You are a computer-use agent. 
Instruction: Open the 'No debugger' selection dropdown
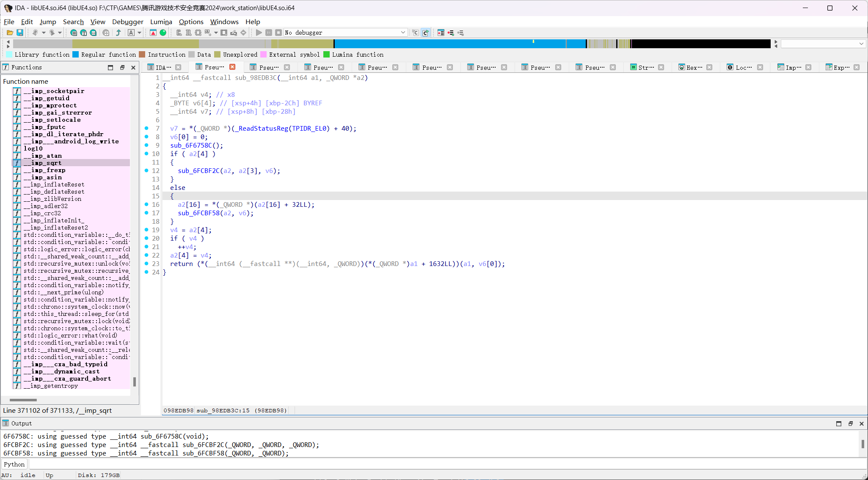click(x=345, y=33)
